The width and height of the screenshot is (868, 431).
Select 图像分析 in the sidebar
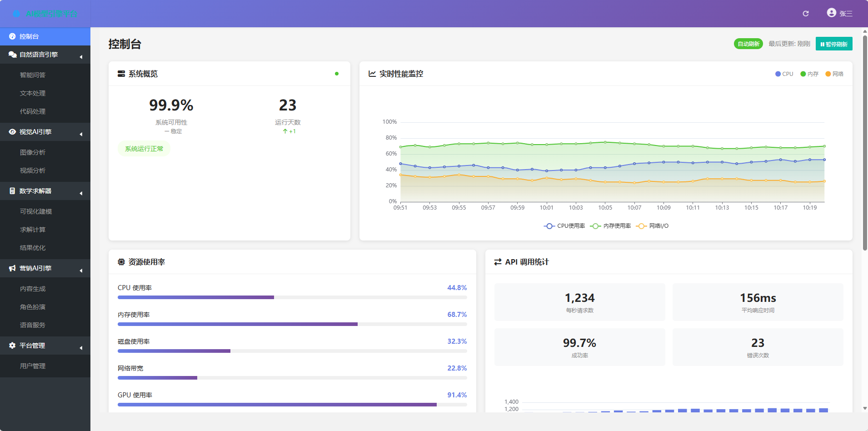click(x=33, y=152)
